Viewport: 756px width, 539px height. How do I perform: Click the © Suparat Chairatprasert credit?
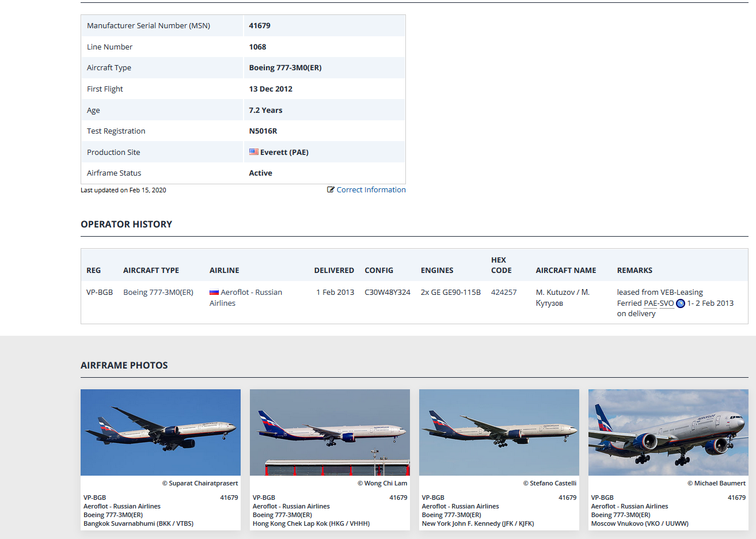point(200,483)
